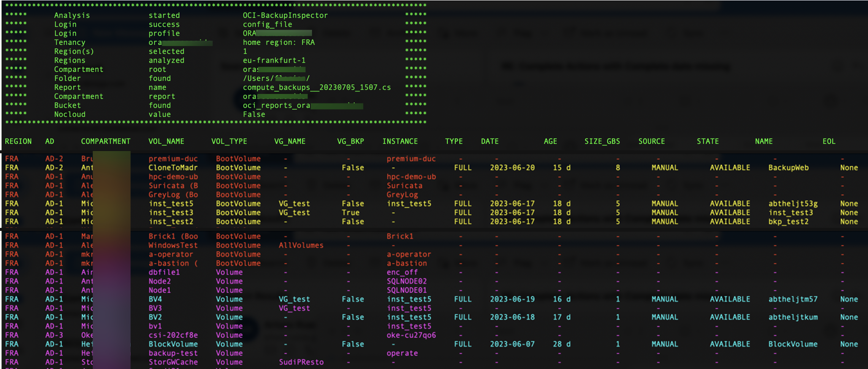Select volume group SudiPResto

[x=301, y=362]
